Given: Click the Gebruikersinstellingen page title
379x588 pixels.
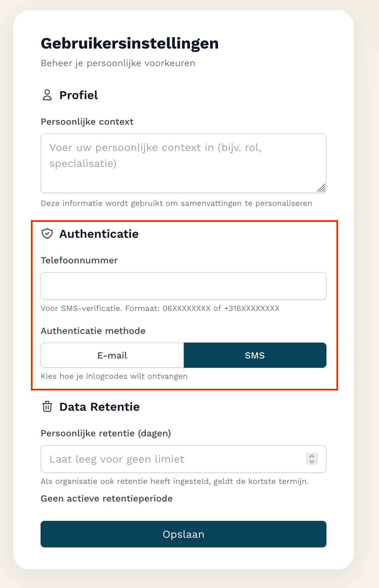Looking at the screenshot, I should (x=130, y=44).
